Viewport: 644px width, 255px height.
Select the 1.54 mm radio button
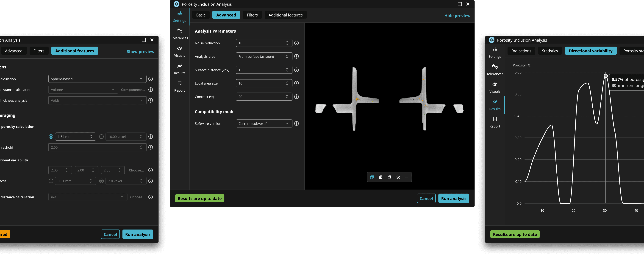tap(51, 137)
